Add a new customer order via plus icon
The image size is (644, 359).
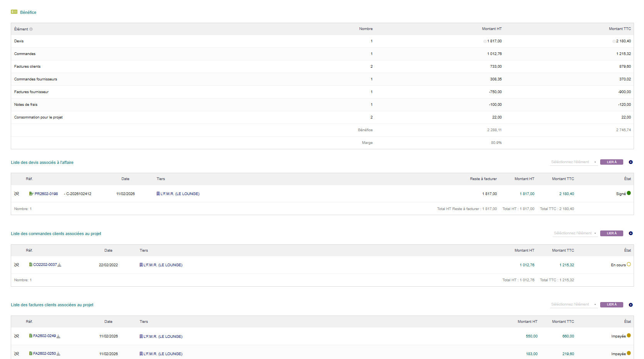coord(631,234)
